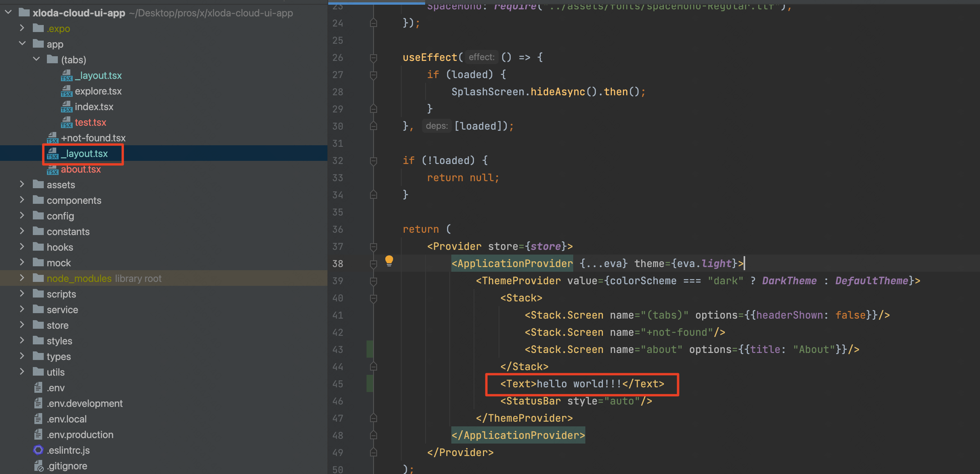Collapse the (tabs) folder
Screen dimensions: 980x474
[36, 59]
